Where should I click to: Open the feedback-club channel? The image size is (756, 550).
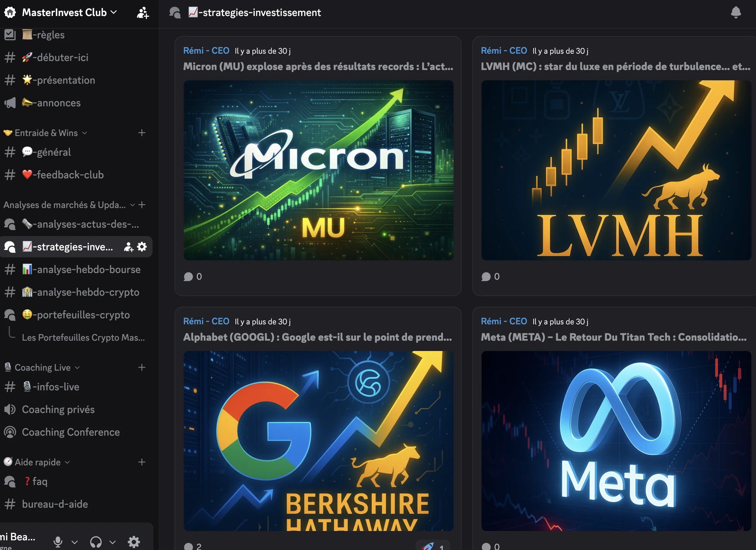(x=77, y=175)
